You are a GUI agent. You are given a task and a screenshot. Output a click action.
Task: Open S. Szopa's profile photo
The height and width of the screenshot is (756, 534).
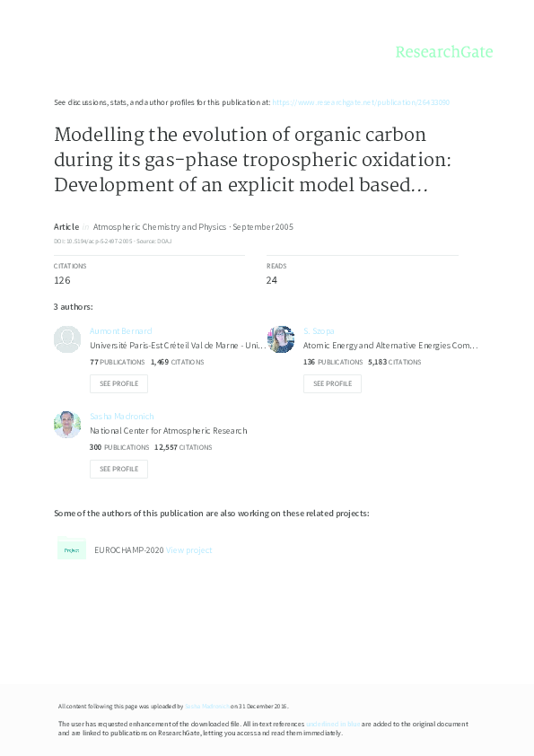(281, 339)
